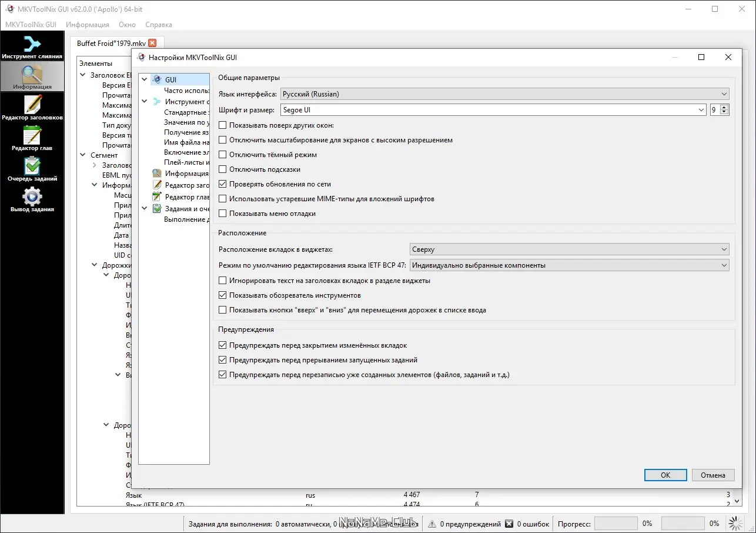Click the spinner icon in the status bar
Screen dimensions: 756x533
click(x=735, y=523)
